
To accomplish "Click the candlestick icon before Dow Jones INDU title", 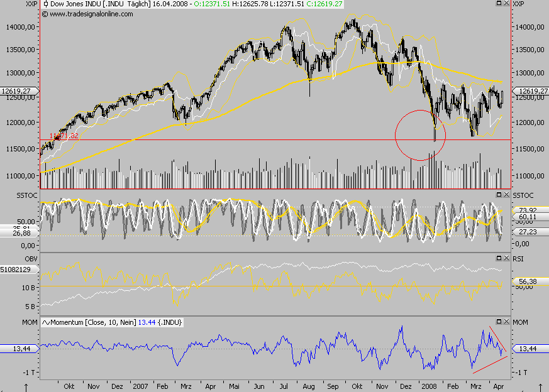I will [45, 4].
